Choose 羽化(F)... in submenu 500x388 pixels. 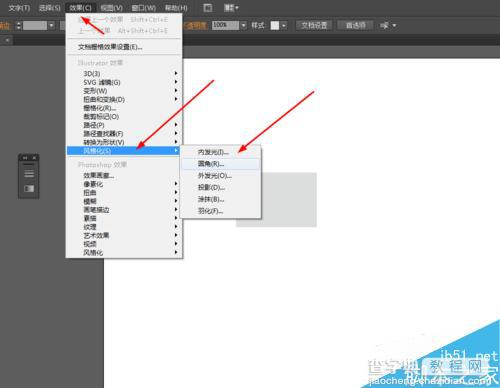220,211
